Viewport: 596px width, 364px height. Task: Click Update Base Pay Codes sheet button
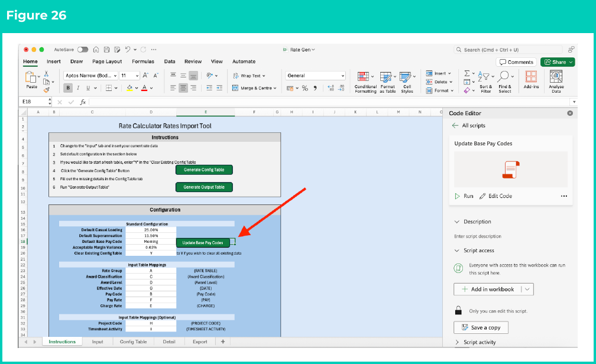[203, 242]
